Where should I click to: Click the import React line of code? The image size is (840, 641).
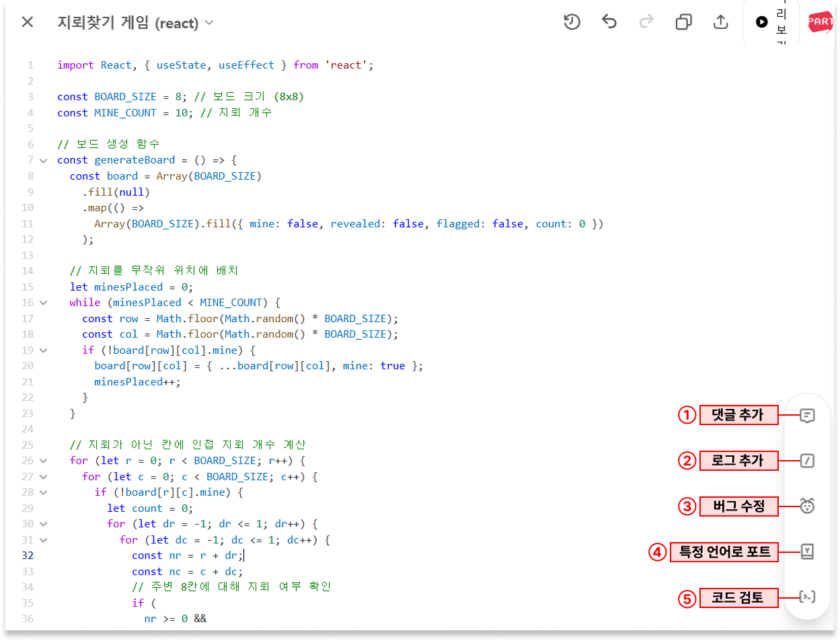[x=215, y=65]
